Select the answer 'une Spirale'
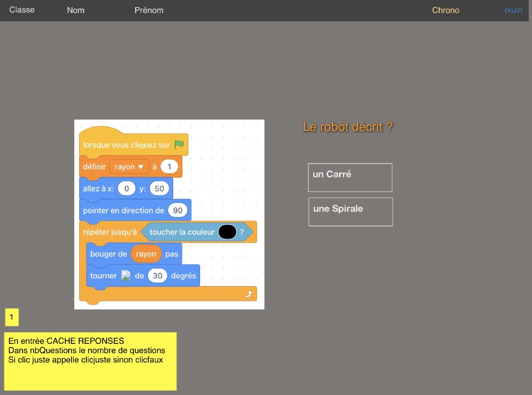The height and width of the screenshot is (395, 532). (351, 212)
